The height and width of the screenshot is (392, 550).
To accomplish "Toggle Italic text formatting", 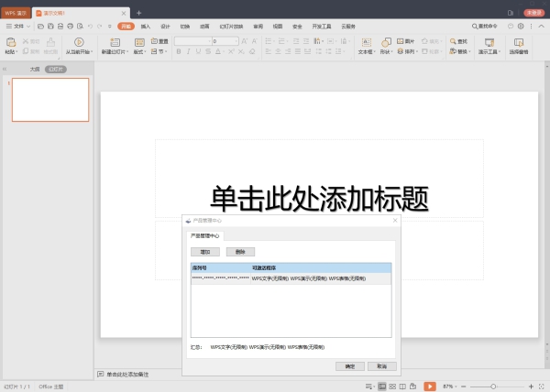I will click(x=188, y=52).
